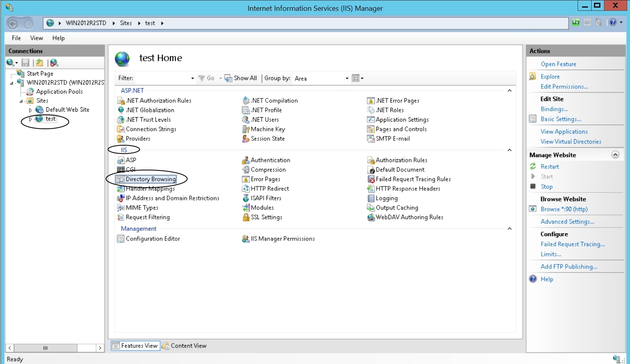
Task: Collapse the WIN2012R2STD server tree node
Action: point(12,83)
